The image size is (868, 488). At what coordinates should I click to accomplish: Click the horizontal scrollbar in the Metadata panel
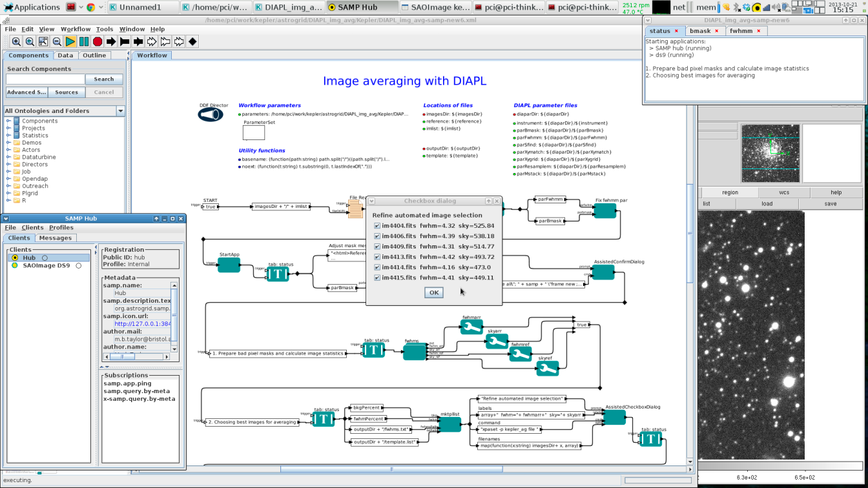(x=137, y=356)
